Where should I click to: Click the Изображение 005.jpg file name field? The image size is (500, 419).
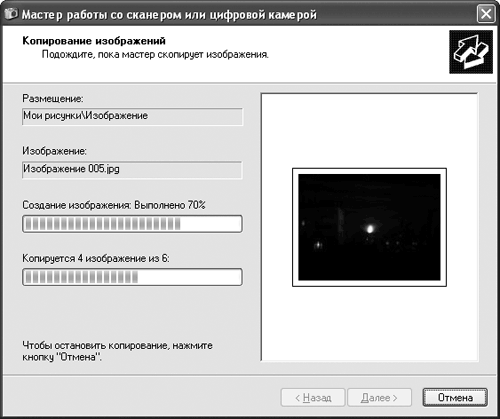[132, 170]
